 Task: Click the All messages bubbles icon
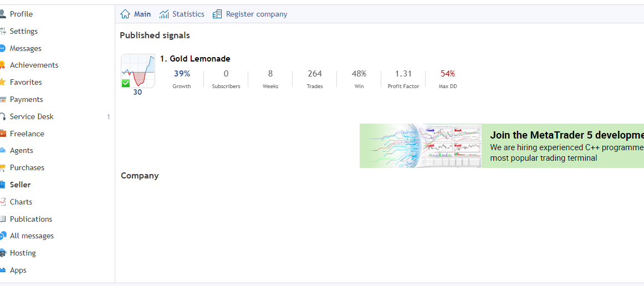point(2,236)
